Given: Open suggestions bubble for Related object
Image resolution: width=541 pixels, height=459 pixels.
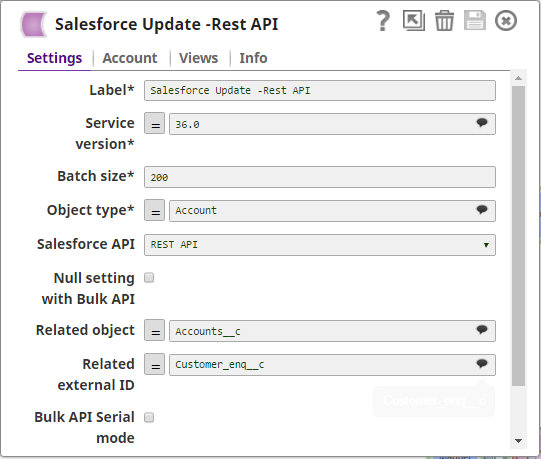Looking at the screenshot, I should pyautogui.click(x=482, y=330).
